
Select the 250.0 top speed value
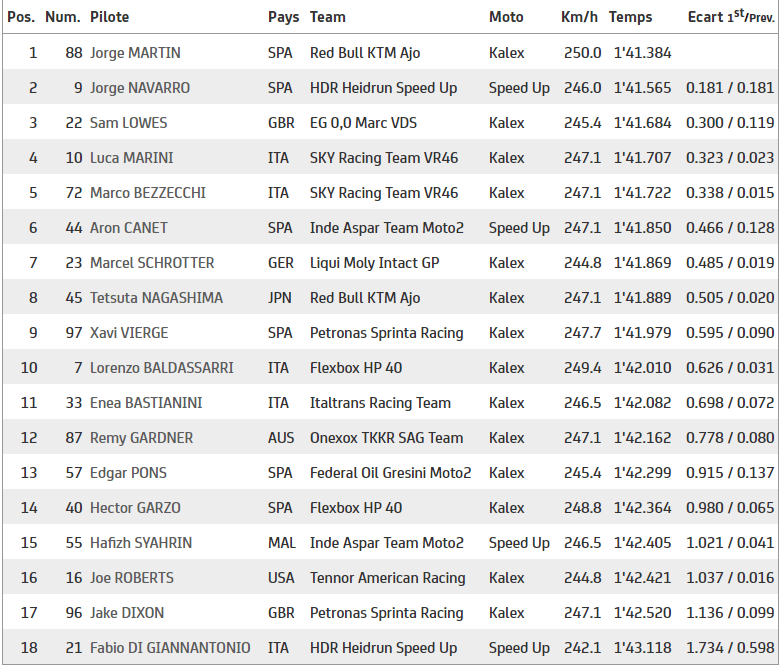coord(582,53)
